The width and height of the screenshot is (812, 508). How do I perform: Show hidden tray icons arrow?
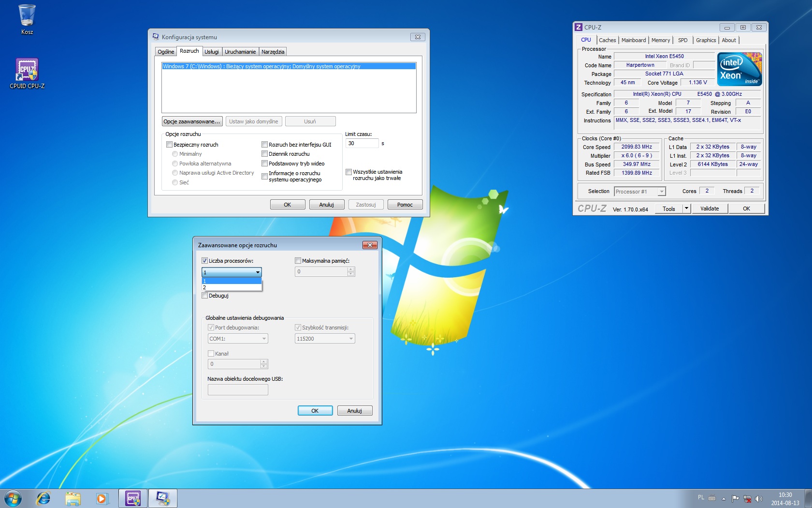coord(724,498)
